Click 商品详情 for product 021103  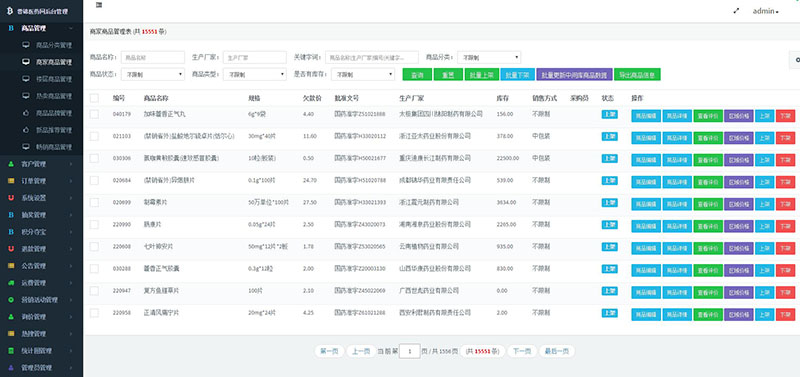(677, 138)
